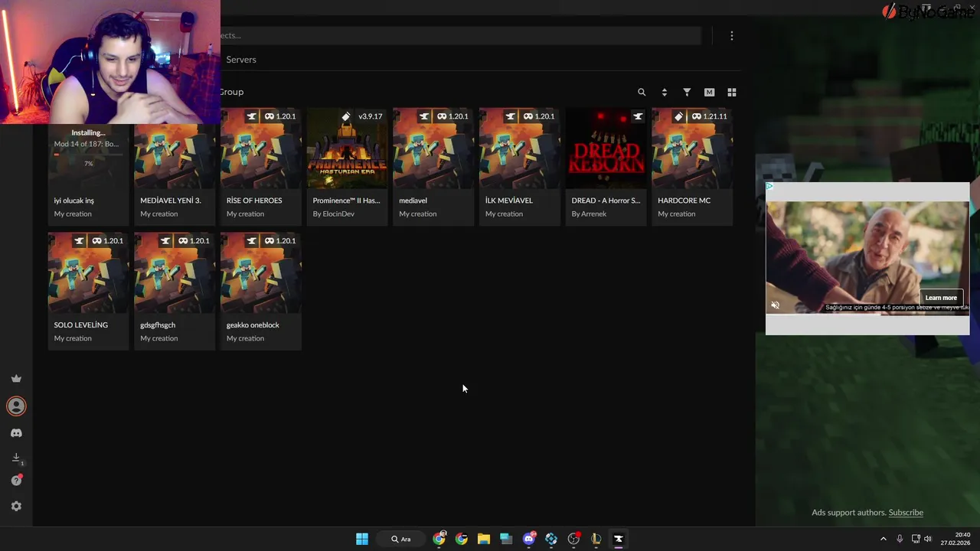Image resolution: width=980 pixels, height=551 pixels.
Task: Focus the search projects input field
Action: coord(459,35)
